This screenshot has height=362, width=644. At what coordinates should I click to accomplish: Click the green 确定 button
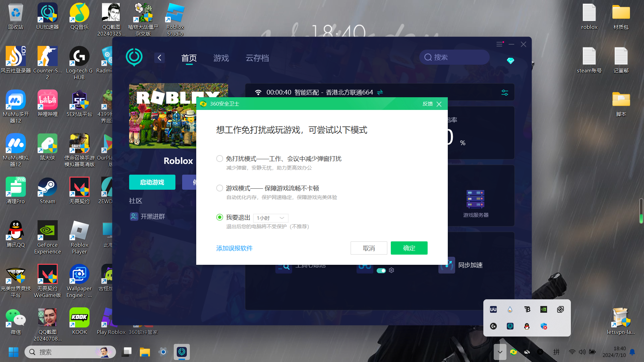point(409,248)
